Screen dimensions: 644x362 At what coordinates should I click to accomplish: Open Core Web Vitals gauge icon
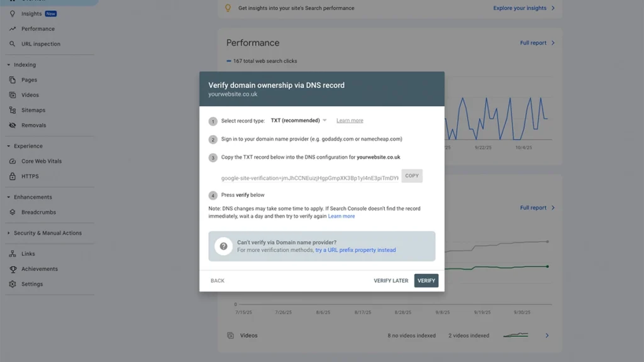(13, 161)
